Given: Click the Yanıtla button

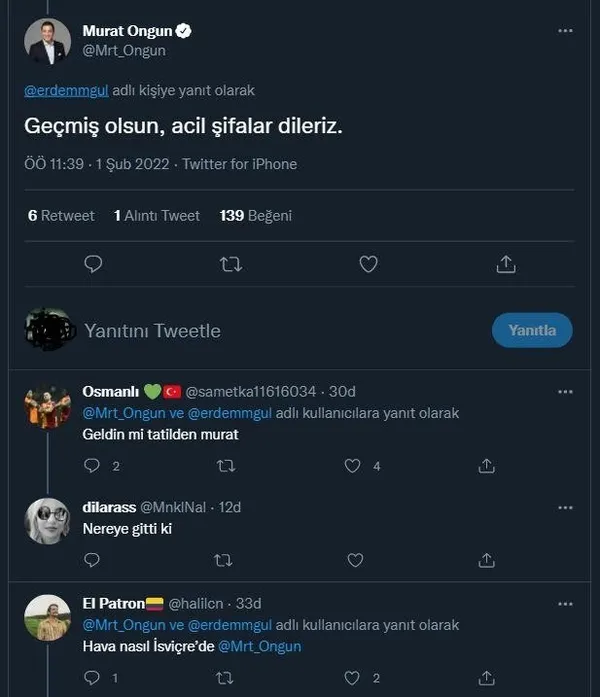Looking at the screenshot, I should coord(532,330).
